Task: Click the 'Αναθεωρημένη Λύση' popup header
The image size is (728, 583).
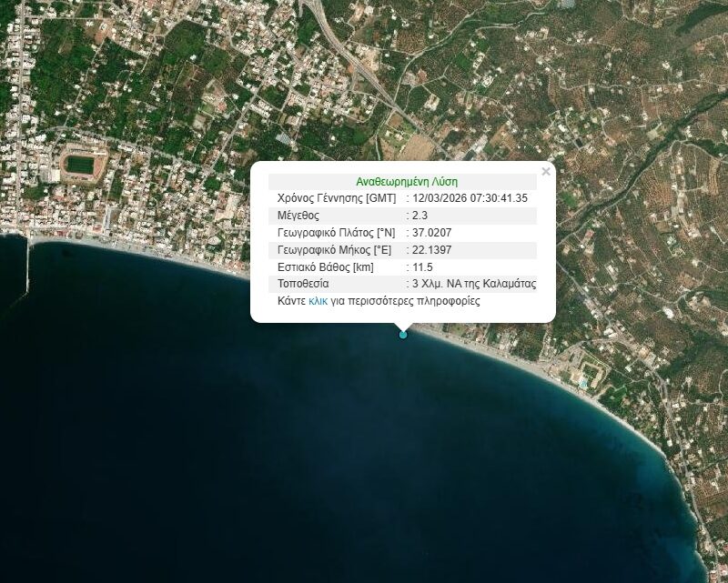Action: click(x=406, y=182)
